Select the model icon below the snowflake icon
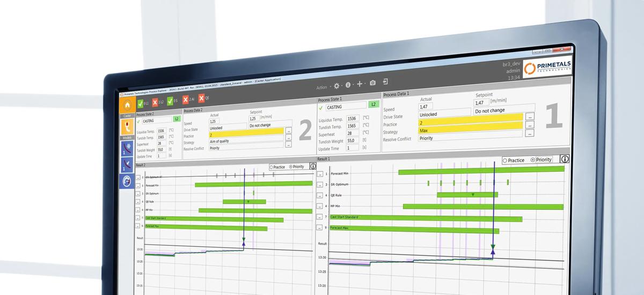The height and width of the screenshot is (295, 644). pyautogui.click(x=128, y=165)
